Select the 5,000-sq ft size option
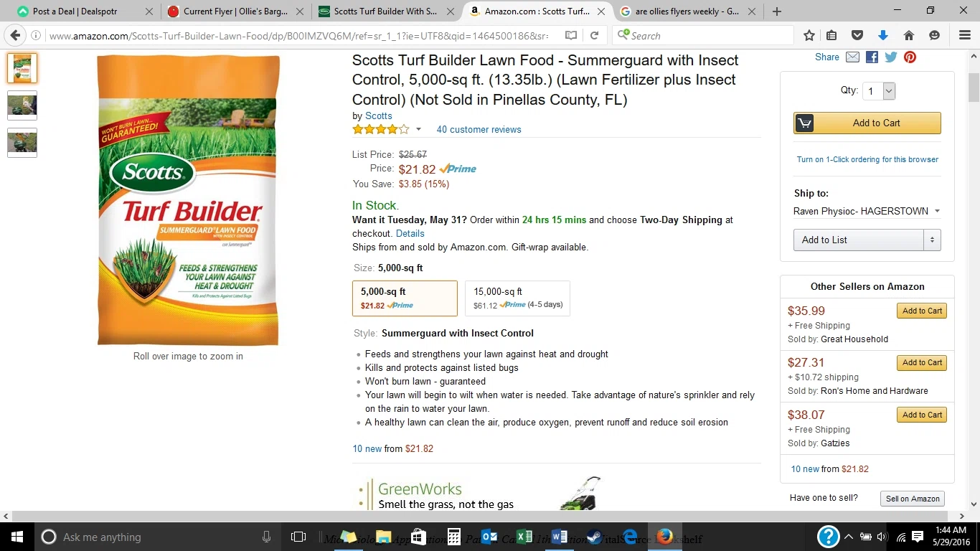 click(x=405, y=298)
